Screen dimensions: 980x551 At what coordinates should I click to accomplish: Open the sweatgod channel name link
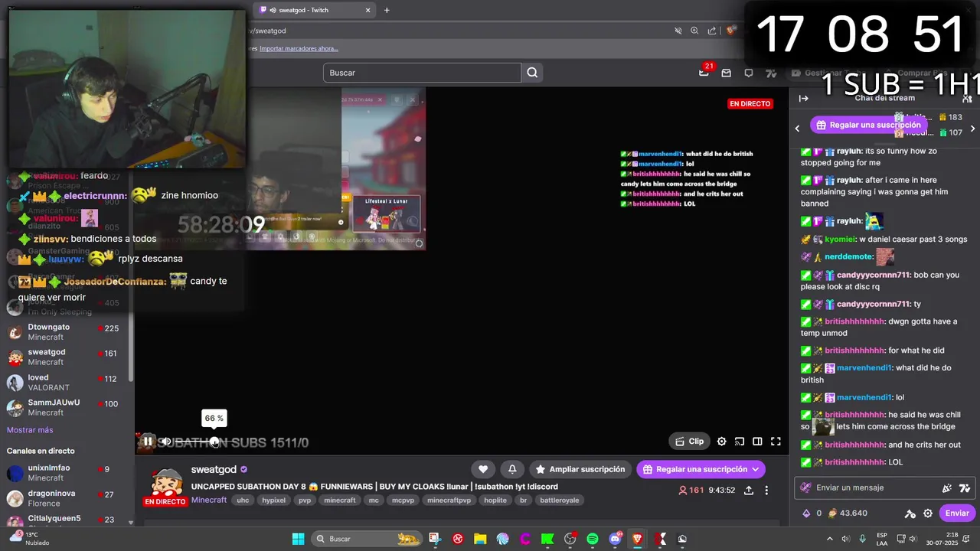[x=214, y=469]
